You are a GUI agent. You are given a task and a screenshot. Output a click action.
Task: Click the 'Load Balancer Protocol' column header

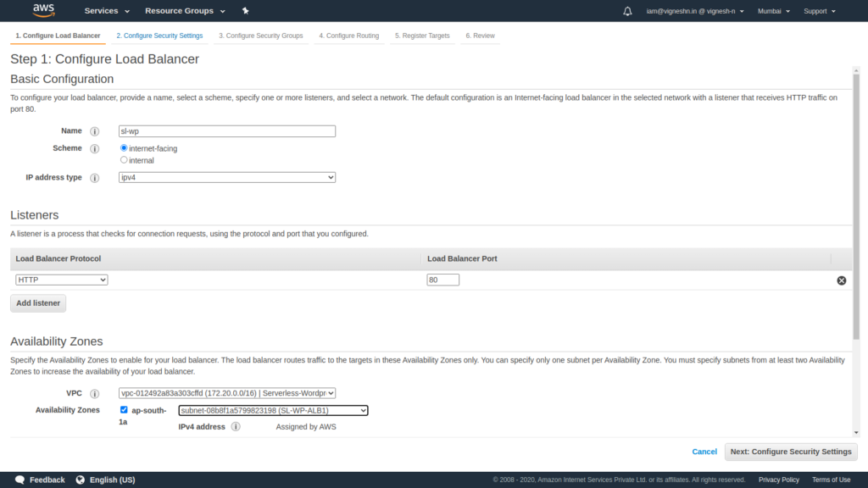pos(58,259)
